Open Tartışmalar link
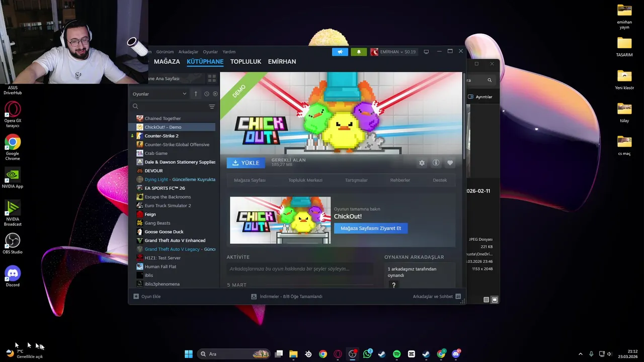 pos(356,180)
